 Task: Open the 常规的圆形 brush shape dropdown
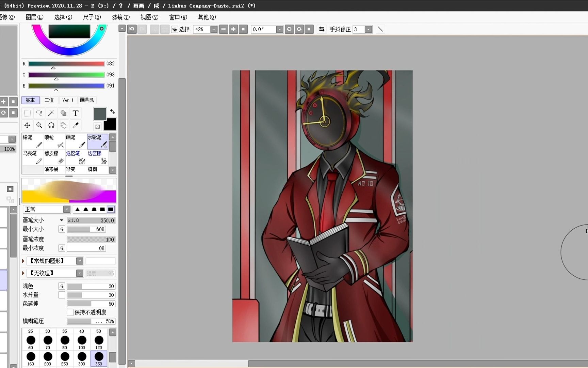[x=80, y=261]
